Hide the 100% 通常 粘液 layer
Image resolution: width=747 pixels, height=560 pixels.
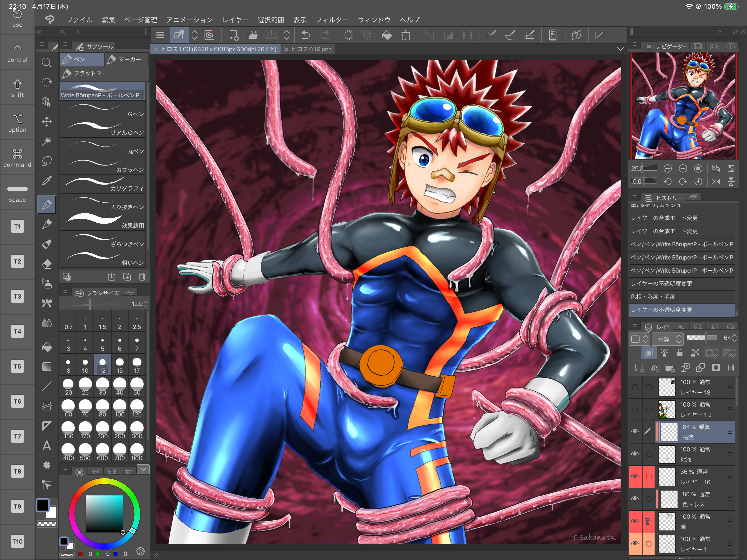point(635,454)
